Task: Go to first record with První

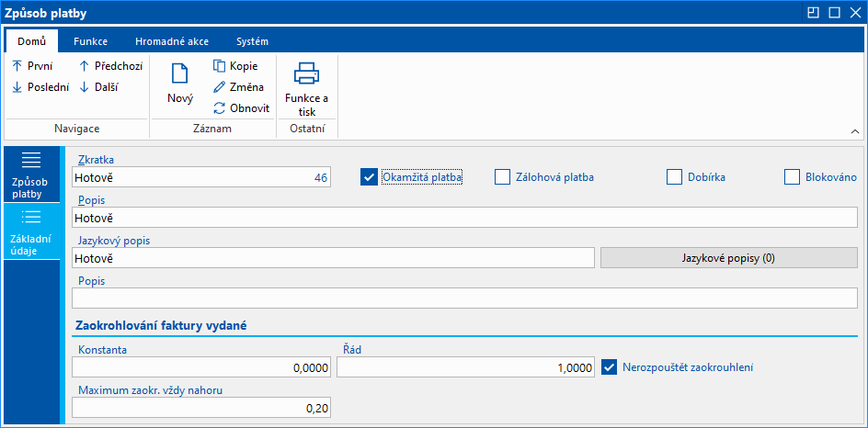Action: point(33,66)
